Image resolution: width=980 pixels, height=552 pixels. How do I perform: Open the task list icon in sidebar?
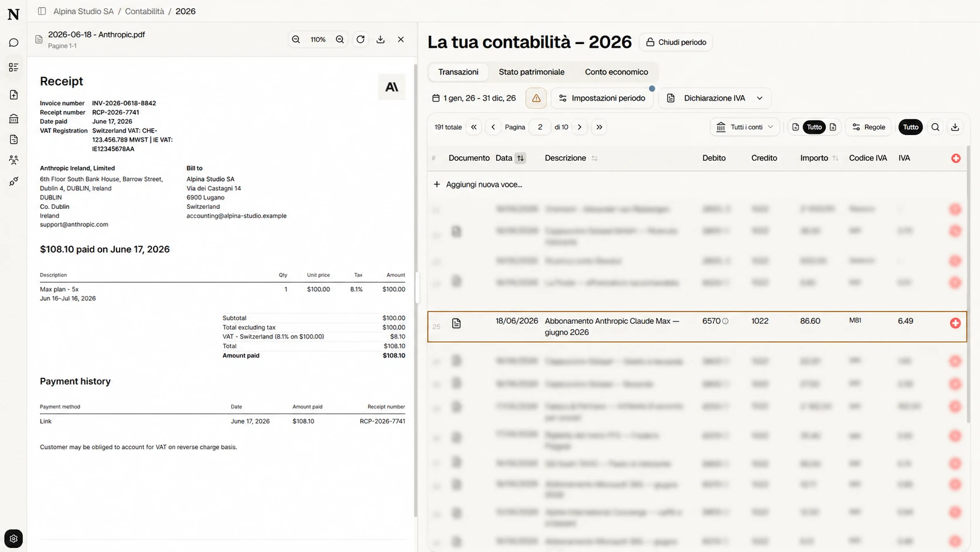13,67
